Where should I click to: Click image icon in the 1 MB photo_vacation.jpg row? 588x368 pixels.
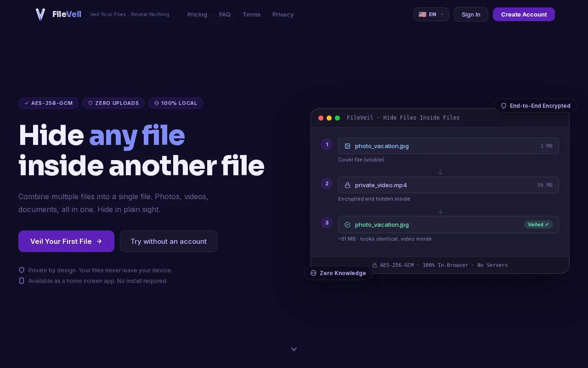point(347,146)
